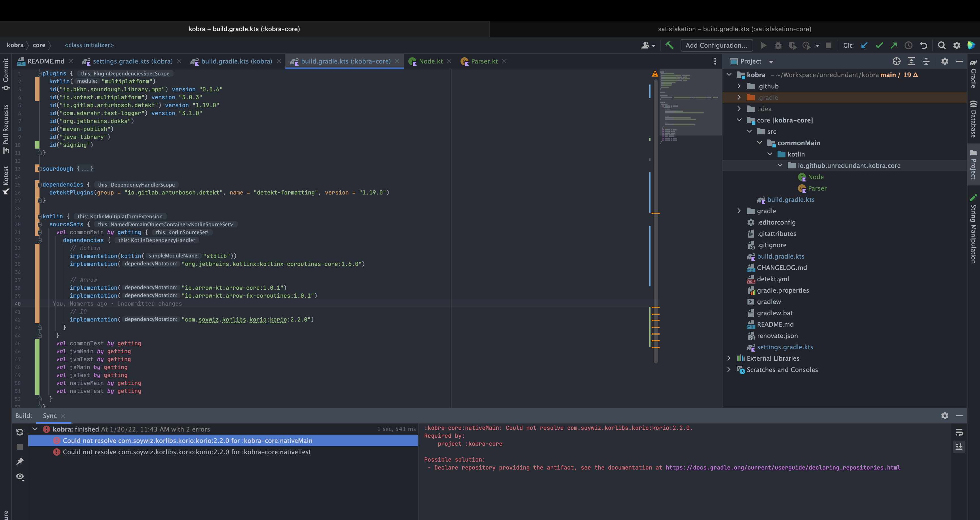Toggle view options with the eye icon
This screenshot has height=520, width=980.
click(20, 477)
